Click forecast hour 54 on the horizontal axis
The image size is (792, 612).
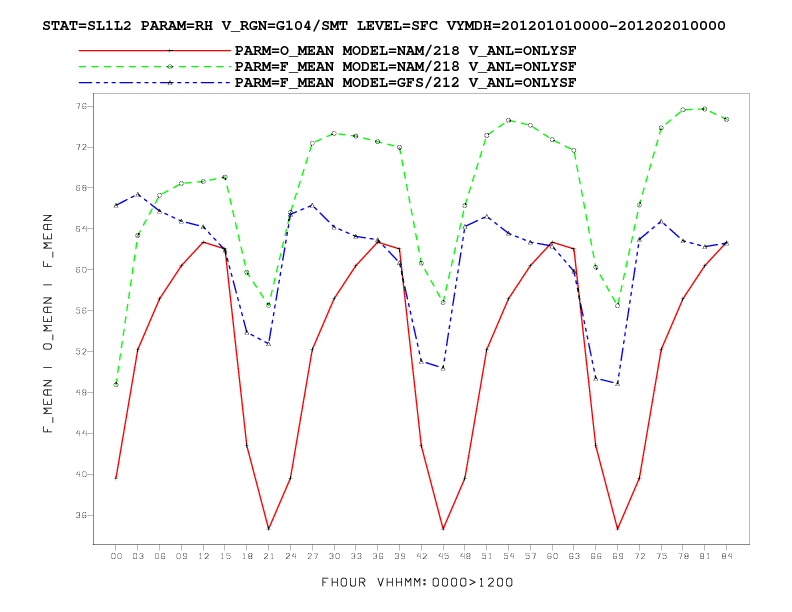pos(509,556)
